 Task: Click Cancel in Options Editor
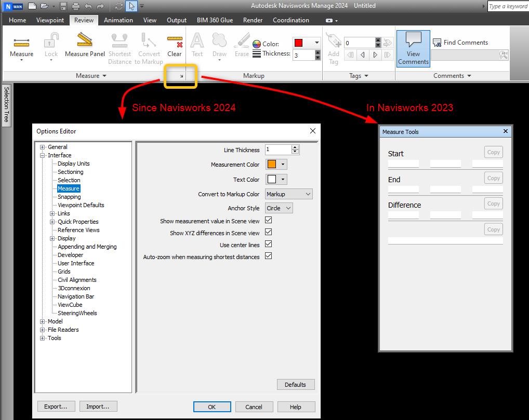click(254, 407)
